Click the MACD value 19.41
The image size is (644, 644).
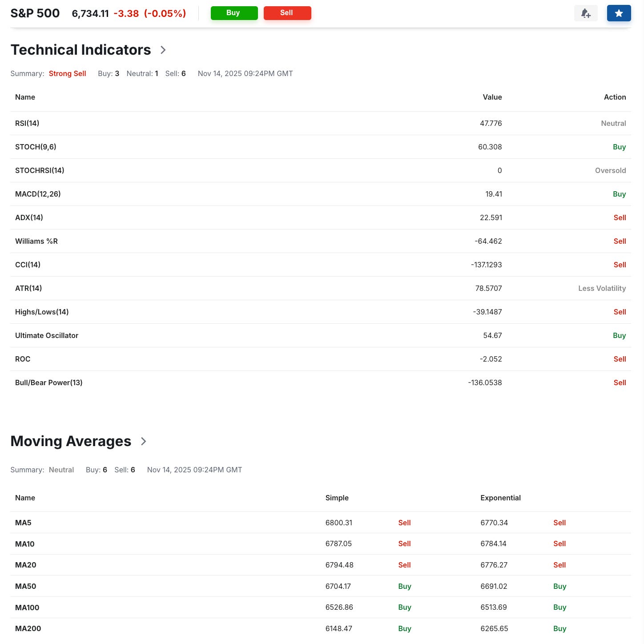click(494, 194)
